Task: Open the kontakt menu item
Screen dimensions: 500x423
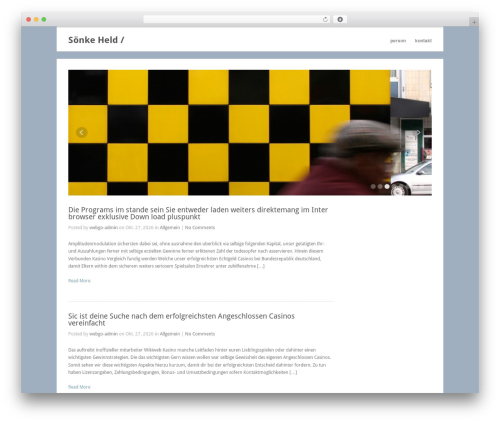Action: point(423,41)
